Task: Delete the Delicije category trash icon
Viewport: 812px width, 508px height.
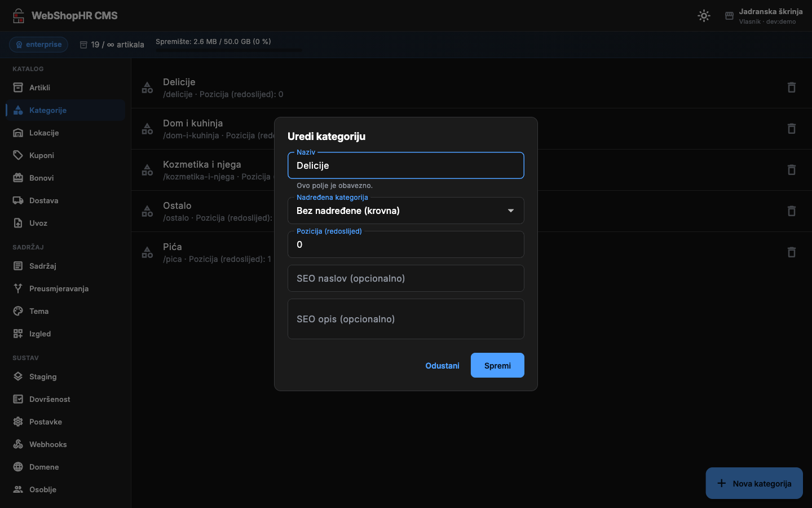Action: click(792, 87)
